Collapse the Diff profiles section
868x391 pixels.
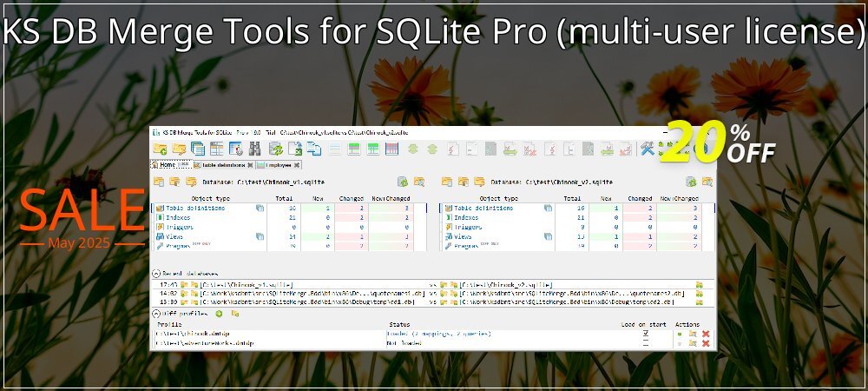(x=156, y=314)
